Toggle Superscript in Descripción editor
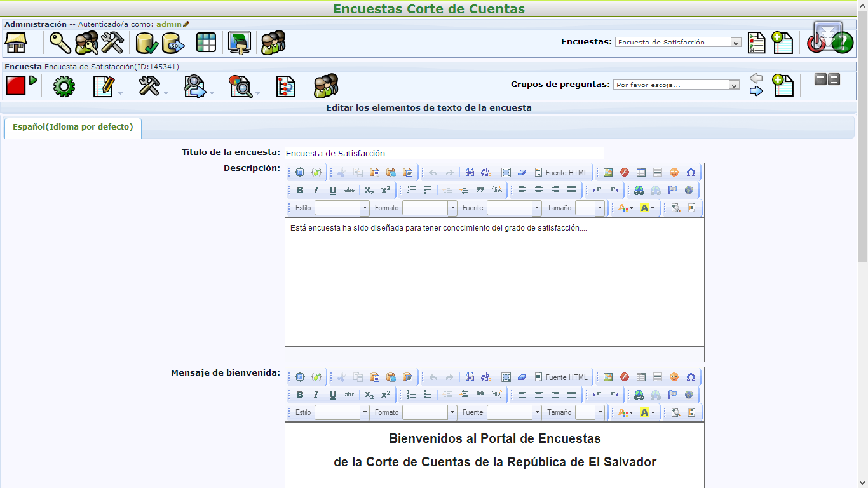This screenshot has height=488, width=868. (386, 190)
